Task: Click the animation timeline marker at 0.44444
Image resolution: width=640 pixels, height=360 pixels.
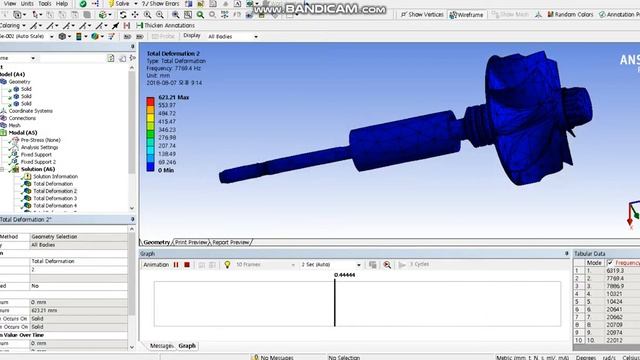Action: pyautogui.click(x=335, y=303)
